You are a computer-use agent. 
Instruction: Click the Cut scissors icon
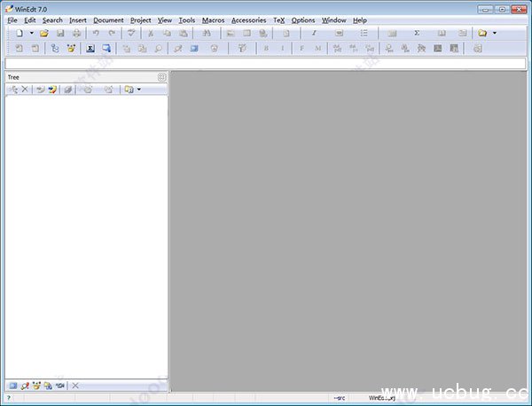coord(151,33)
